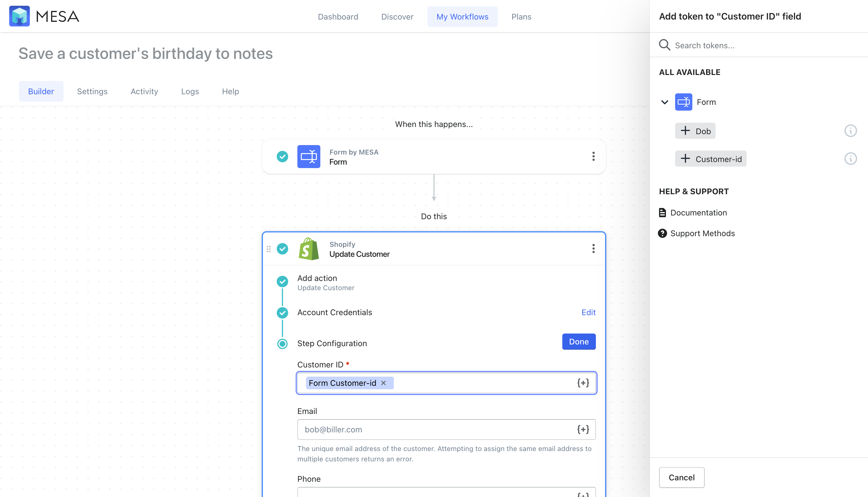Open the Documentation link
Screen dimensions: 868x497
point(698,213)
